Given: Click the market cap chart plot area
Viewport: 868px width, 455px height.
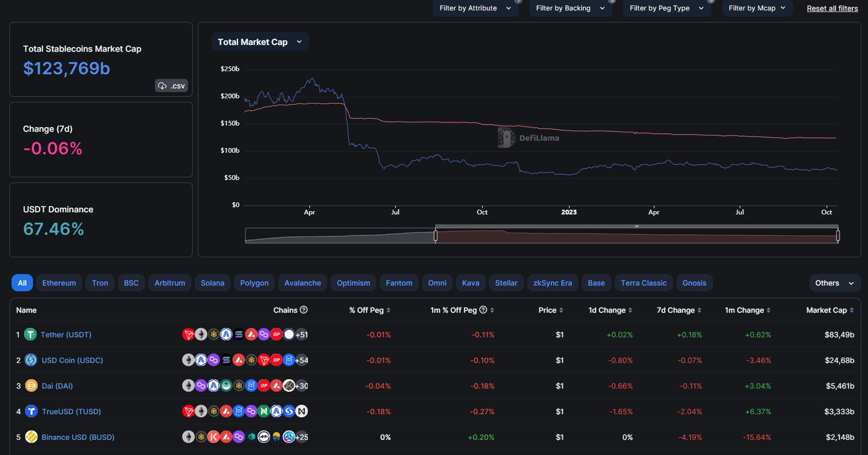Looking at the screenshot, I should [540, 137].
